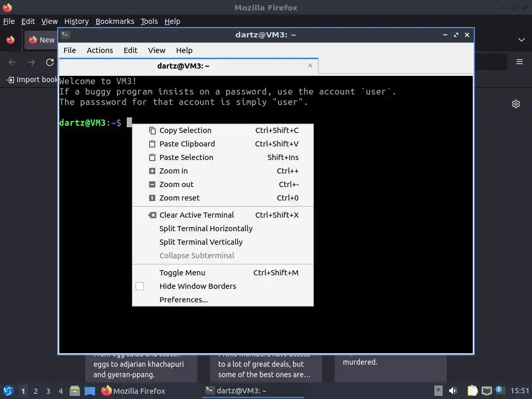
Task: Reload the page in Firefox
Action: (50, 62)
